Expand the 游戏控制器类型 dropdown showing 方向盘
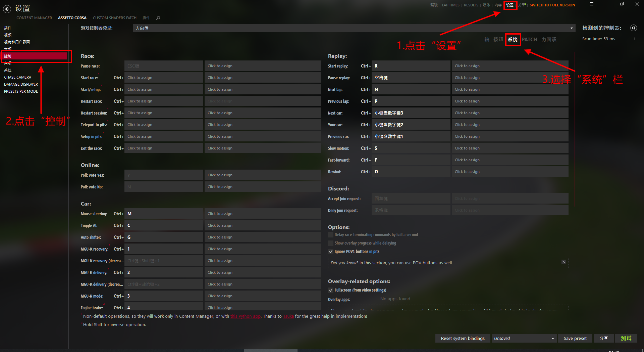This screenshot has width=644, height=352. (354, 28)
